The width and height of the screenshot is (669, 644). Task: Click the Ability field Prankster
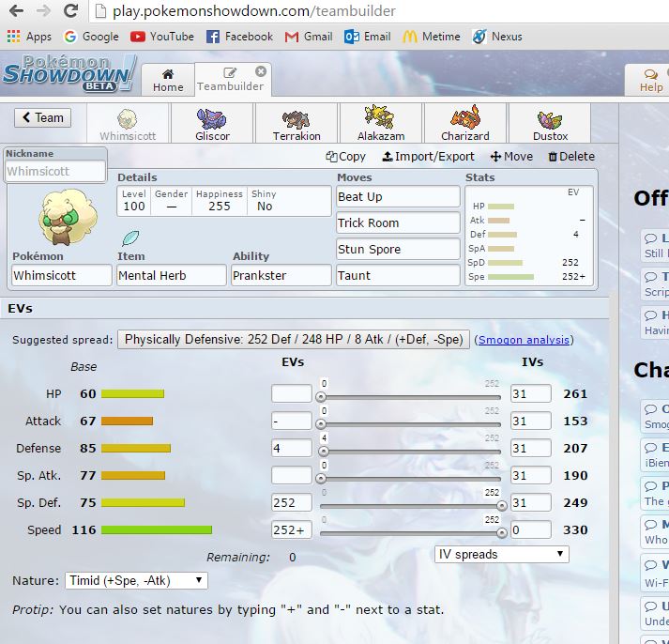click(x=281, y=275)
